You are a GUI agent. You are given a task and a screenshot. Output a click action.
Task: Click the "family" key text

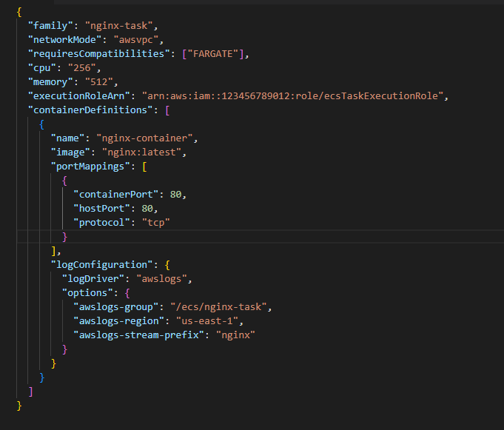click(50, 26)
